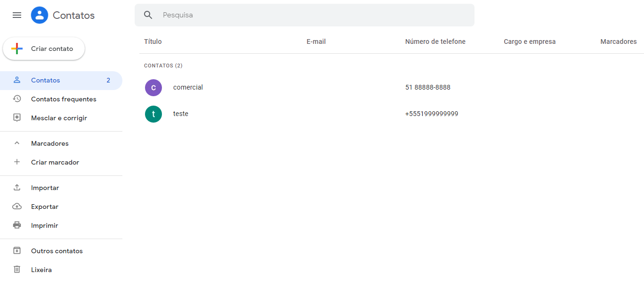Image resolution: width=644 pixels, height=290 pixels.
Task: Open Outros contatos in the sidebar
Action: coord(56,251)
